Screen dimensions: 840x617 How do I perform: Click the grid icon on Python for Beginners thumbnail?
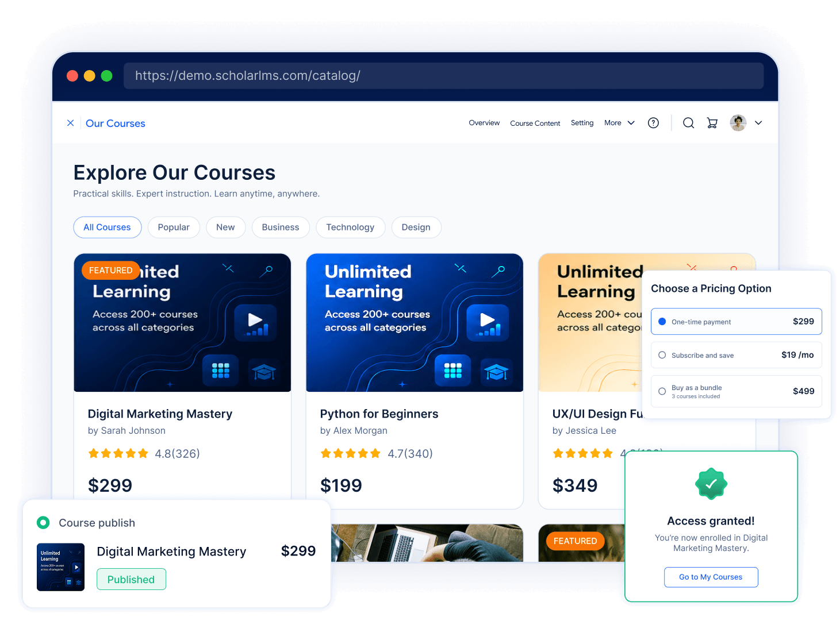click(x=452, y=371)
